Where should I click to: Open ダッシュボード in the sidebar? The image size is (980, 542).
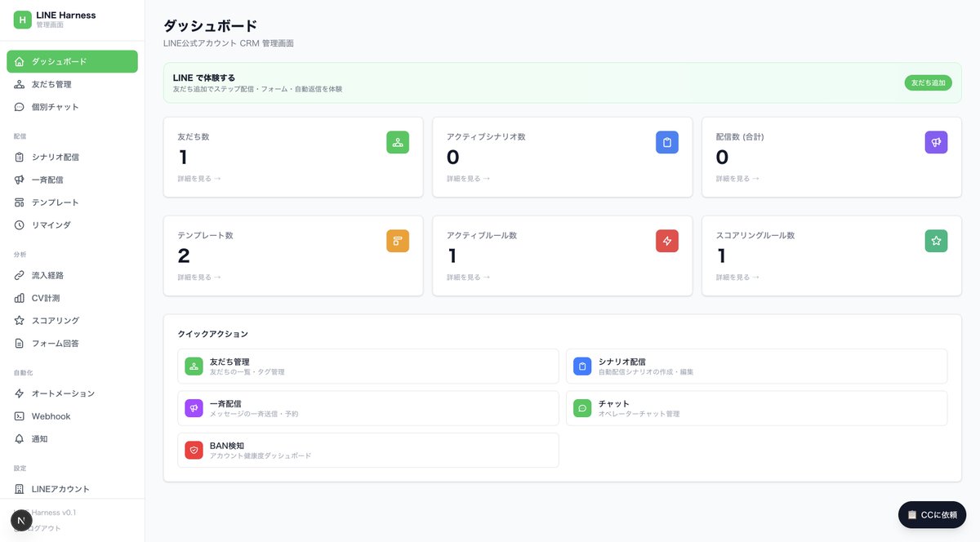tap(72, 61)
